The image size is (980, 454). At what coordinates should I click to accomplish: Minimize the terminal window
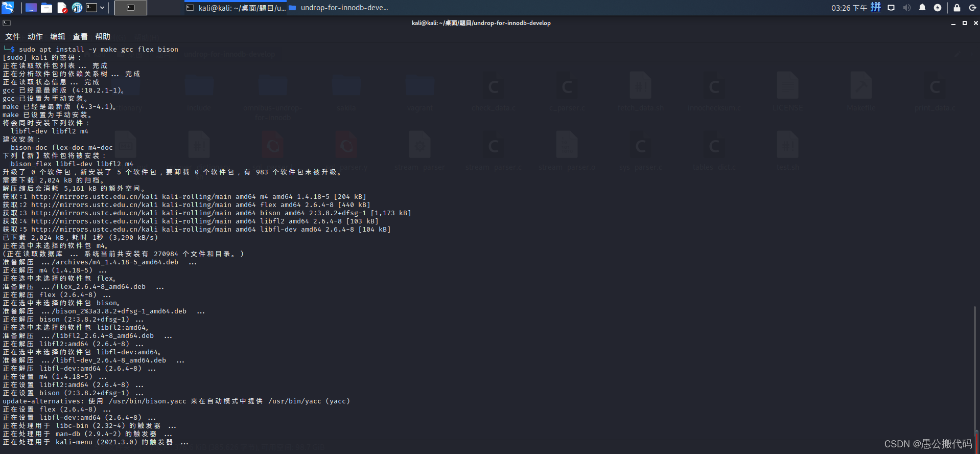(953, 23)
